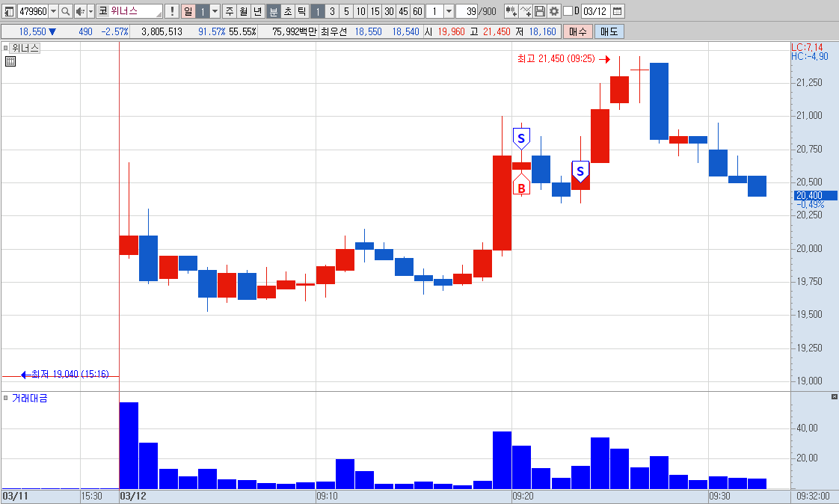Open chart settings gear icon
This screenshot has height=504, width=839.
pyautogui.click(x=554, y=11)
